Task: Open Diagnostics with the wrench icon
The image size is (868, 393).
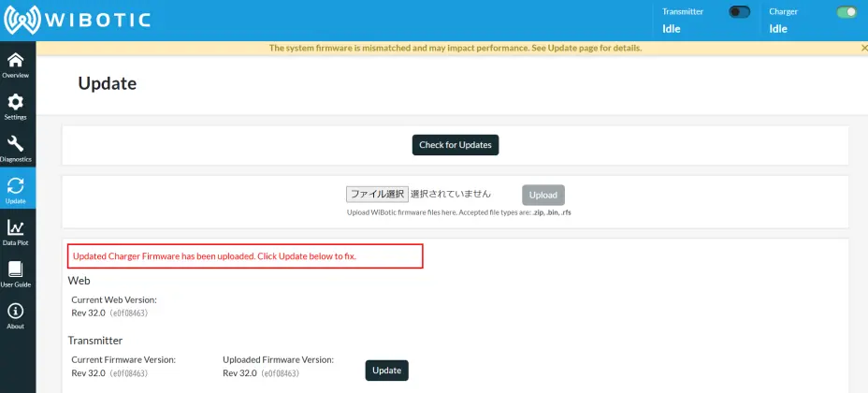Action: tap(16, 145)
